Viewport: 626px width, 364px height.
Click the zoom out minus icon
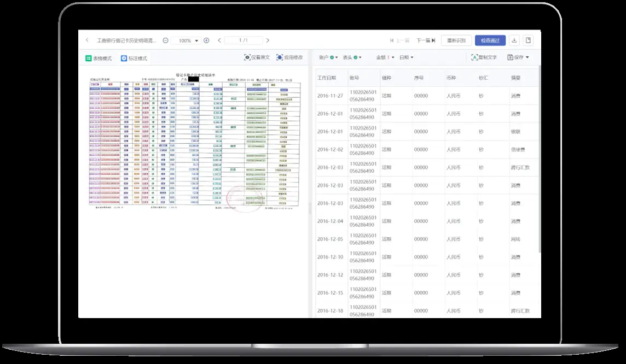(x=166, y=40)
